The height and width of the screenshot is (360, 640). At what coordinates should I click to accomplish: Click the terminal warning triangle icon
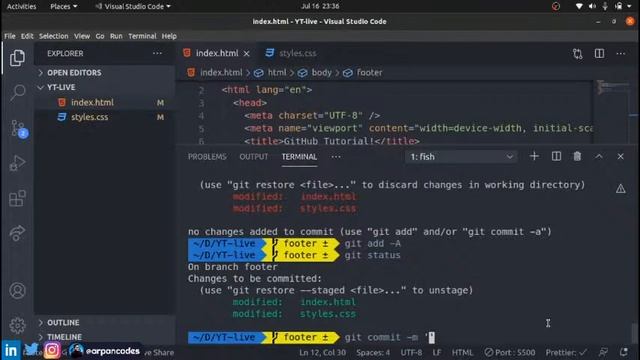point(620,188)
